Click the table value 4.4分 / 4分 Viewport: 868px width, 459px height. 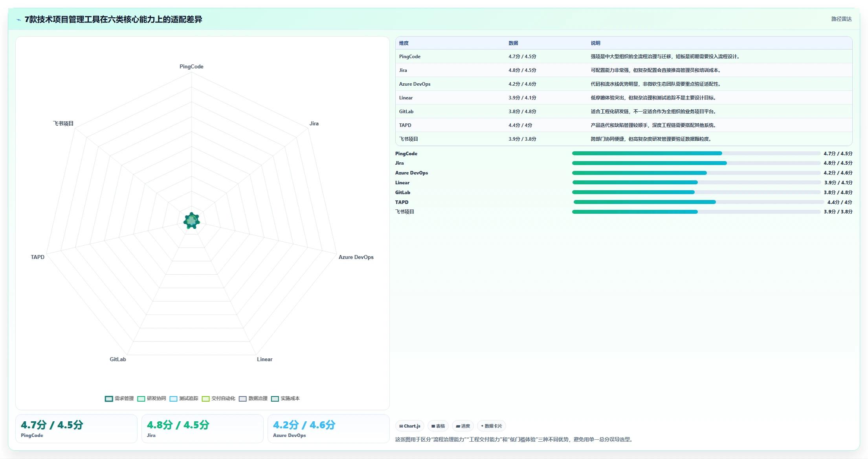(x=520, y=125)
